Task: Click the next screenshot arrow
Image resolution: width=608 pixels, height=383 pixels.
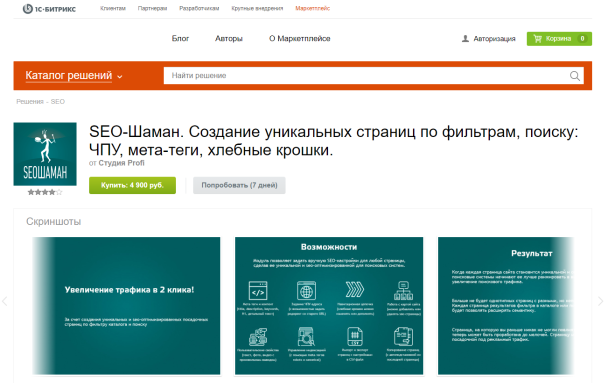Action: (600, 301)
